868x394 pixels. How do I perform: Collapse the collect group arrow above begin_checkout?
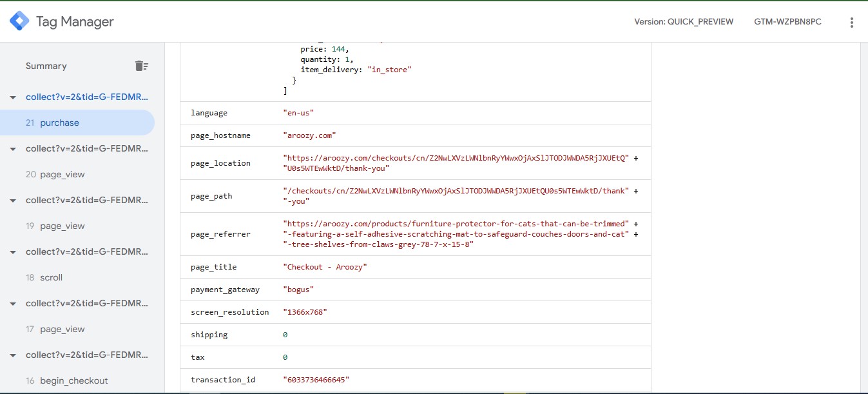pyautogui.click(x=12, y=355)
